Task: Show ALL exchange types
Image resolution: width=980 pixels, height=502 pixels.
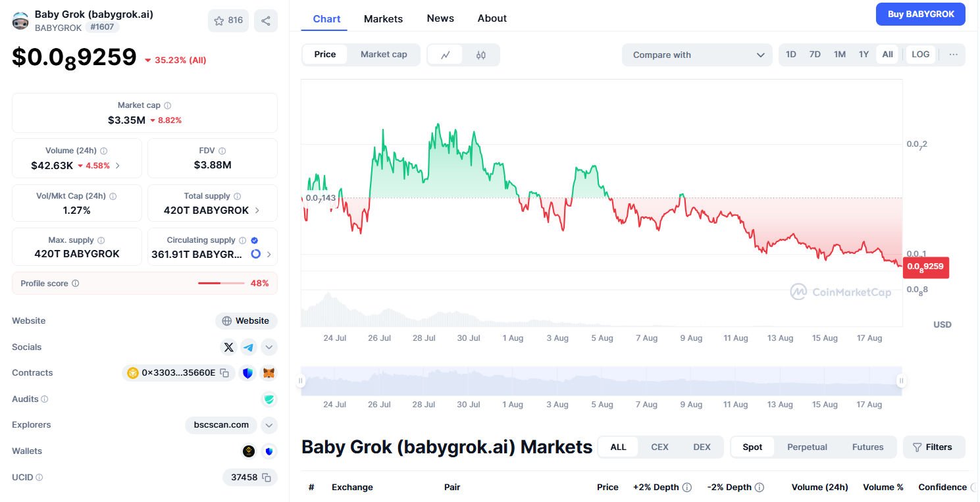Action: pyautogui.click(x=618, y=447)
